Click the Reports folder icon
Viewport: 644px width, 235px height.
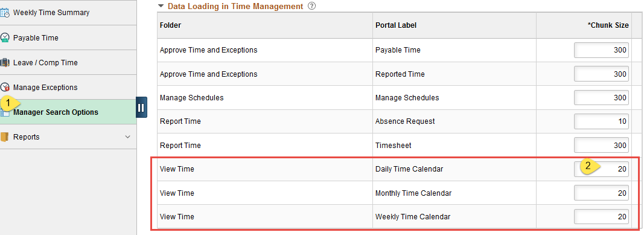tap(4, 137)
